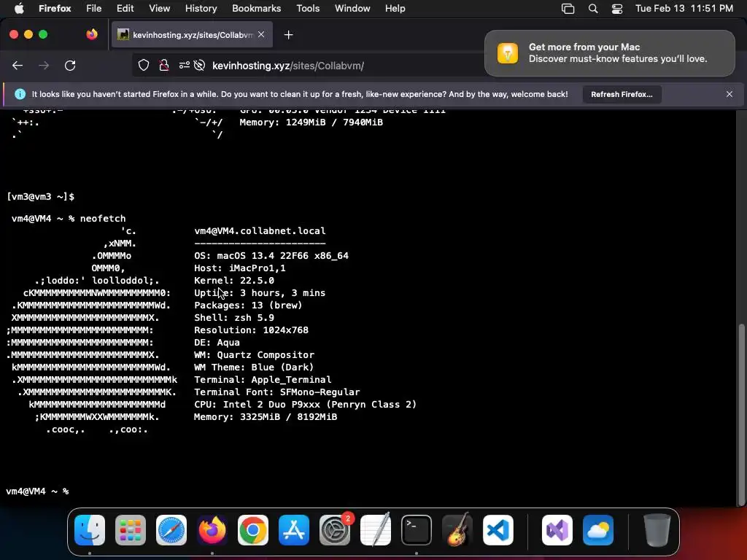Reload the current page
Viewport: 747px width, 560px height.
coord(70,66)
